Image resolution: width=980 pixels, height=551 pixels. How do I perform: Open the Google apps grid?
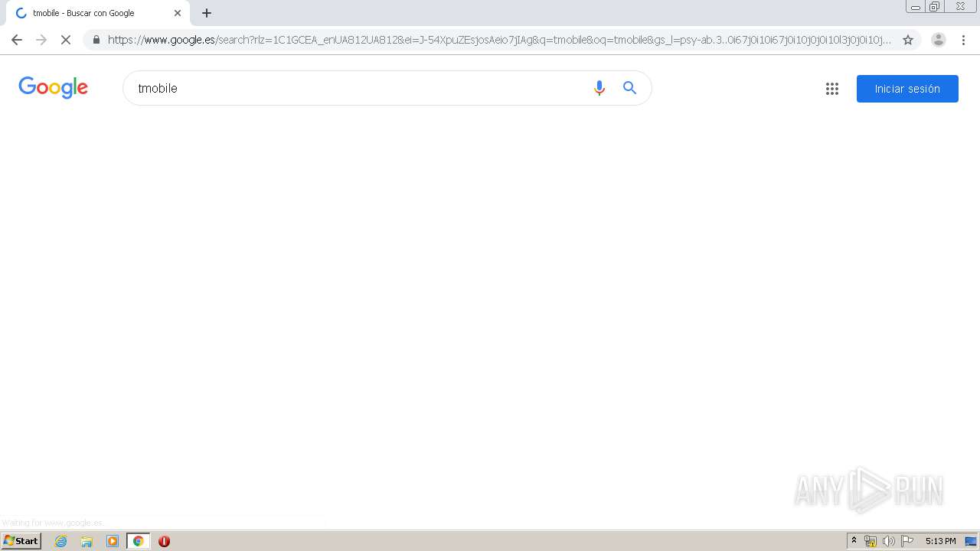[x=832, y=89]
